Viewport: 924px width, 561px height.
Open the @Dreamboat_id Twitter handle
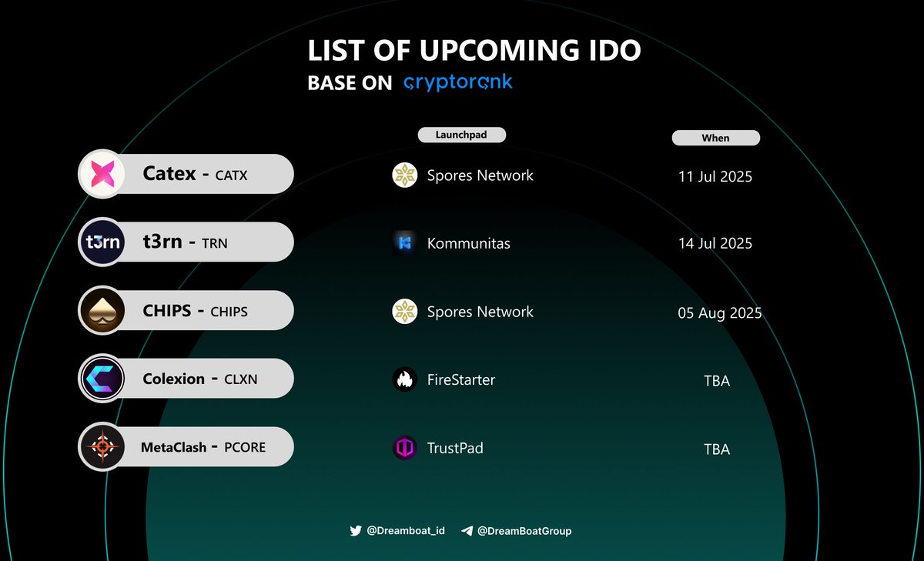click(407, 531)
